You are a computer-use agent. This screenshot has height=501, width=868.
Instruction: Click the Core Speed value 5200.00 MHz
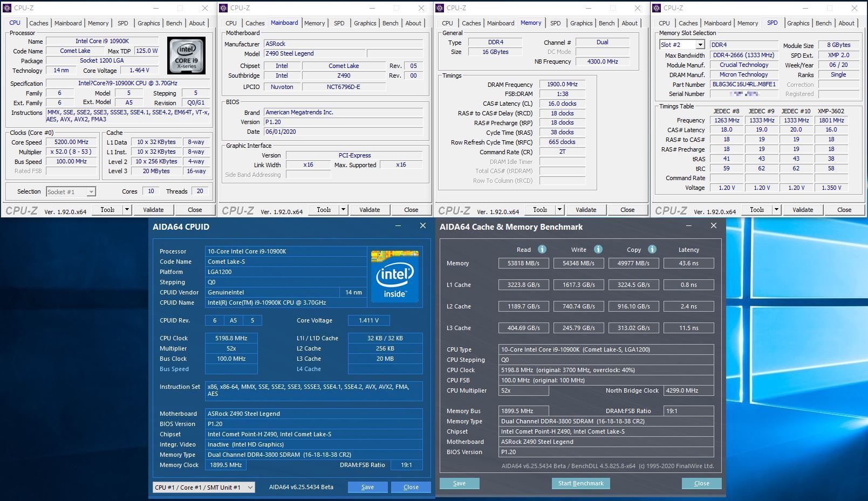pyautogui.click(x=71, y=142)
